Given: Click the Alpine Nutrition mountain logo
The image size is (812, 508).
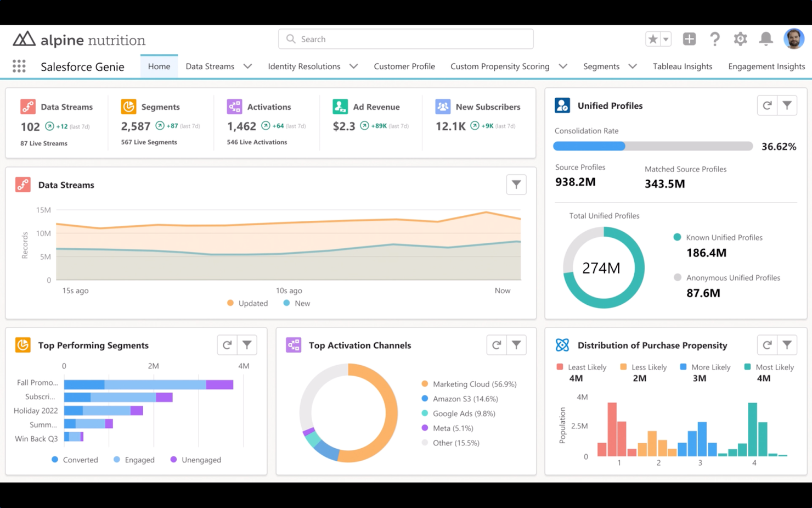Looking at the screenshot, I should pos(24,39).
